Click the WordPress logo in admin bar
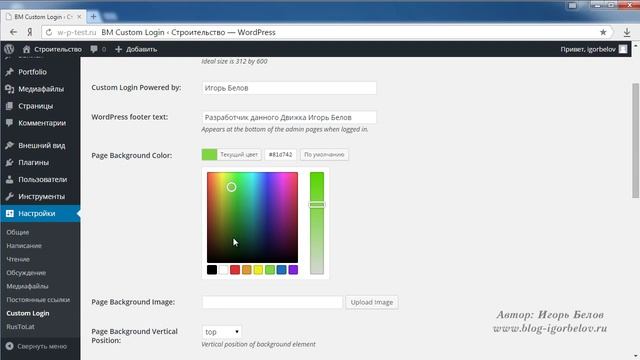Image resolution: width=640 pixels, height=360 pixels. (9, 49)
